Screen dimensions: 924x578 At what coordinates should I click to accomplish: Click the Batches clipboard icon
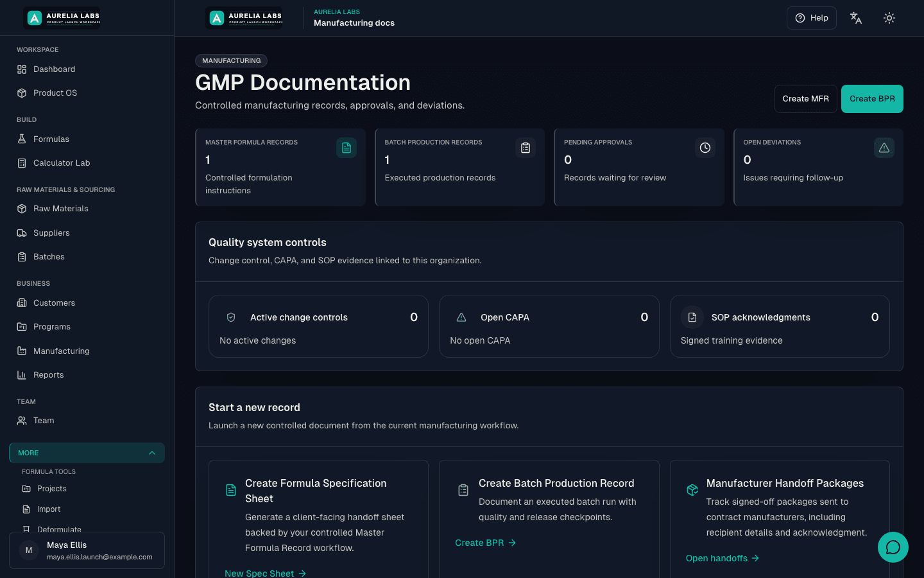22,257
